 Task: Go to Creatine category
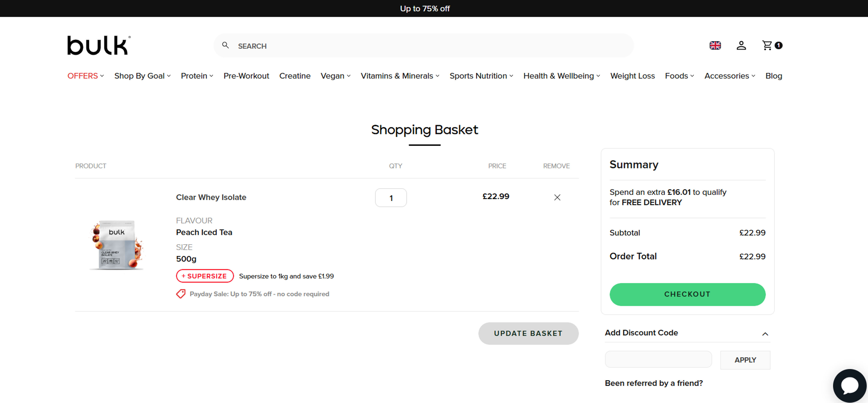coord(295,76)
